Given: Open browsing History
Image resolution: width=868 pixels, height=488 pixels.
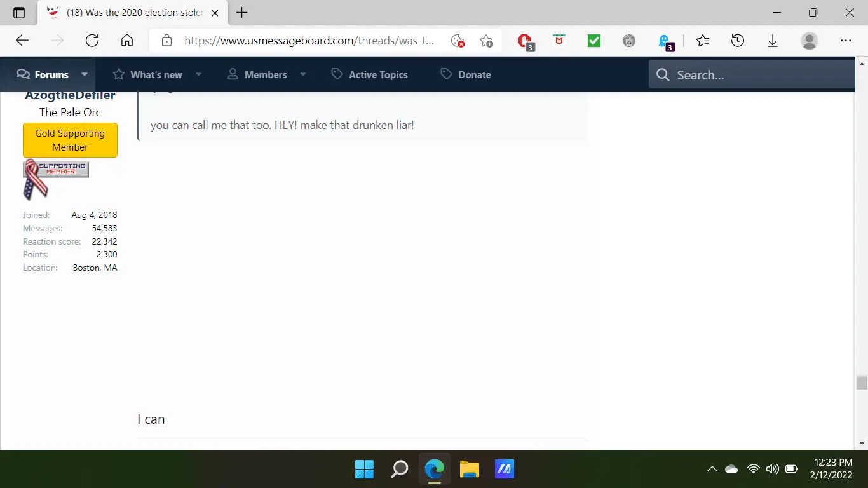Looking at the screenshot, I should click(737, 41).
